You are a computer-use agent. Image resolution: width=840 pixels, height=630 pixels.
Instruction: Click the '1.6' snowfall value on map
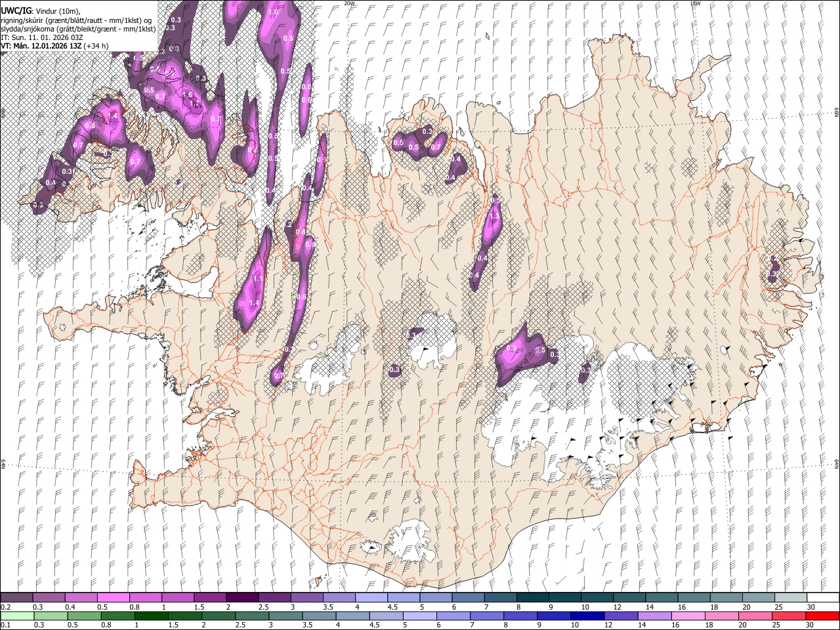(187, 95)
